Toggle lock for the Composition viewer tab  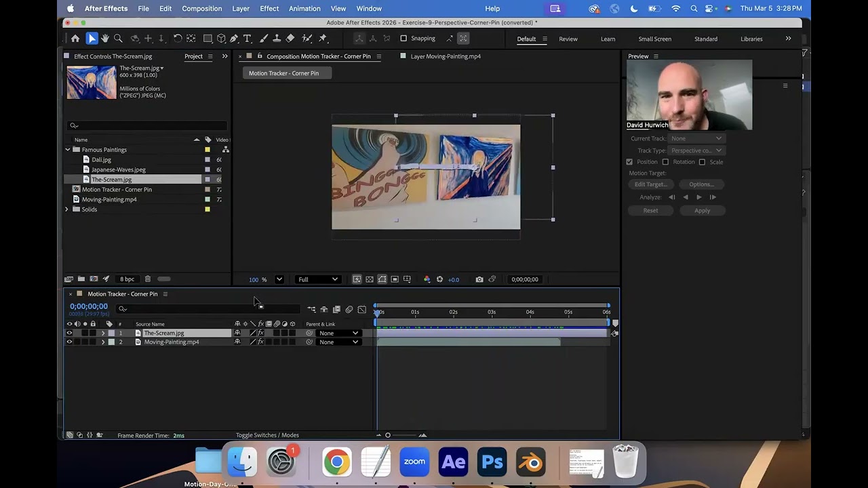260,56
